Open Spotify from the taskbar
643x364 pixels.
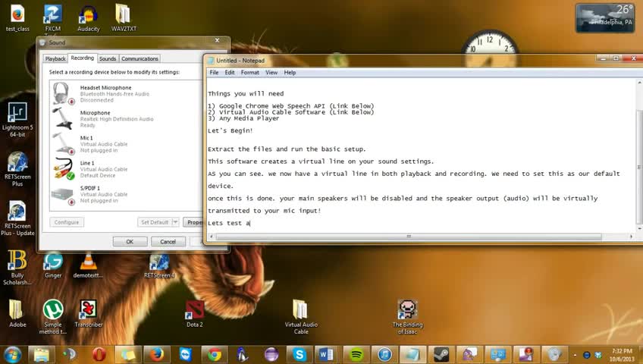[356, 355]
